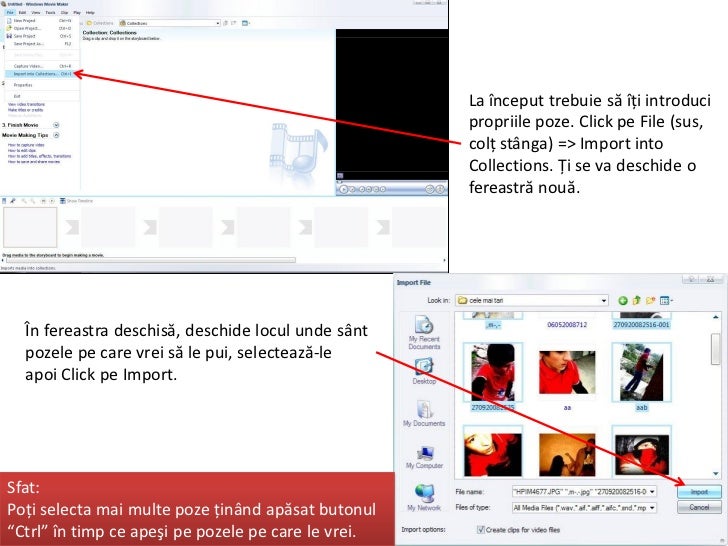728x546 pixels.
Task: Click the Play button in preview monitor
Action: [344, 189]
